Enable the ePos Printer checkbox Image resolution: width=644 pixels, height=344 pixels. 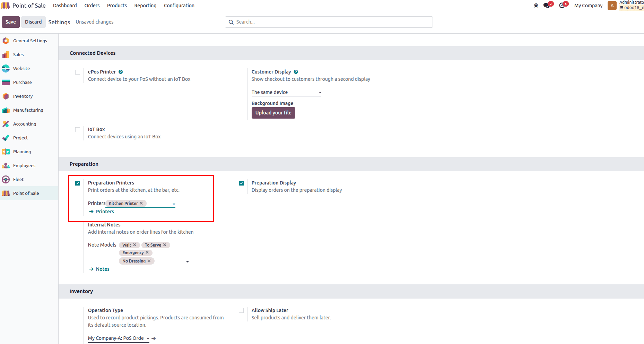[x=78, y=72]
